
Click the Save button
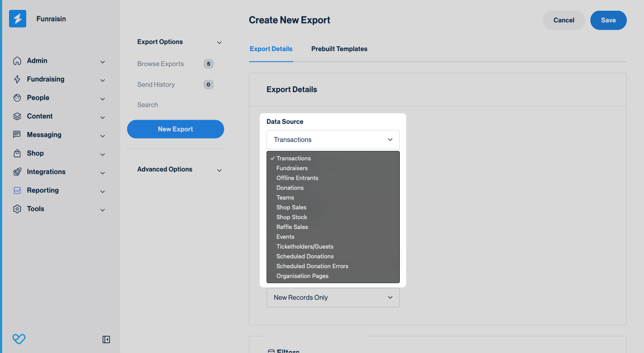(608, 20)
